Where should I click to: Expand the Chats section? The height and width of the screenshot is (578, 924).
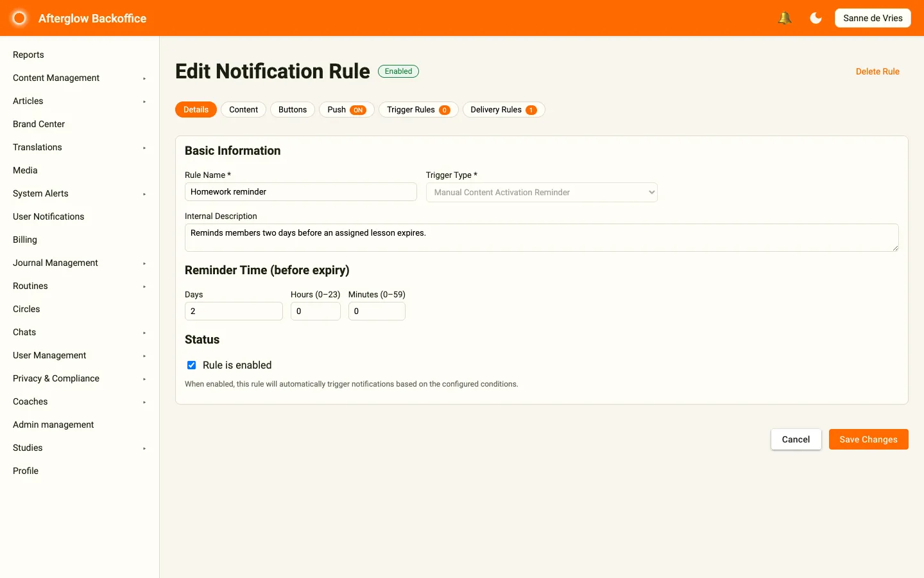pos(80,332)
